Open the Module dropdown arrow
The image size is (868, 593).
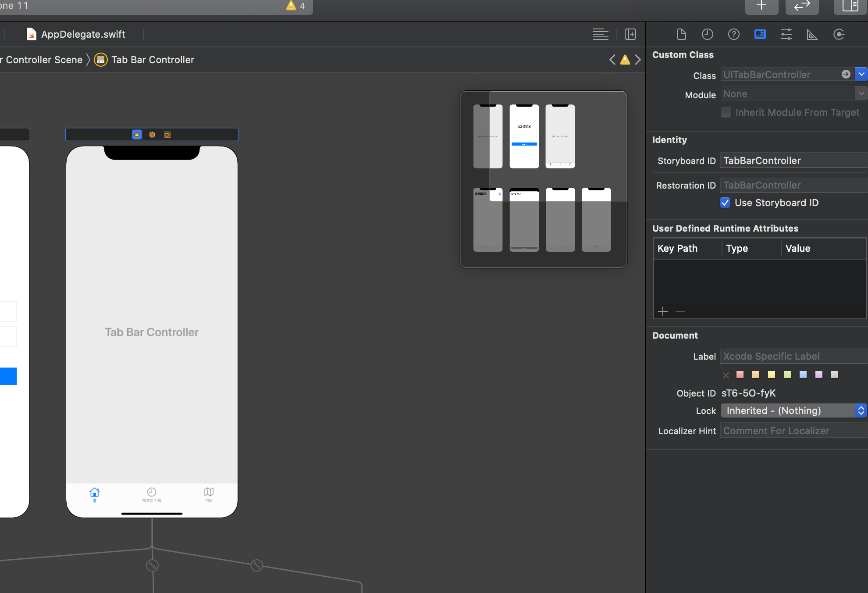(x=861, y=94)
